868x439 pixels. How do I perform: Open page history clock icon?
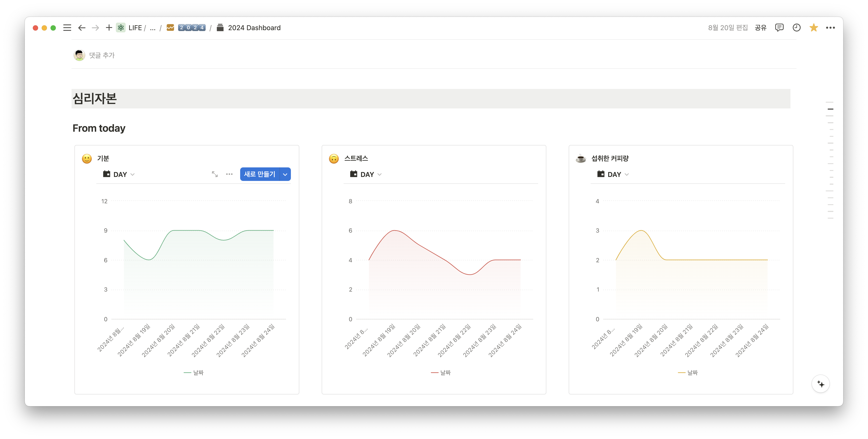click(x=796, y=28)
